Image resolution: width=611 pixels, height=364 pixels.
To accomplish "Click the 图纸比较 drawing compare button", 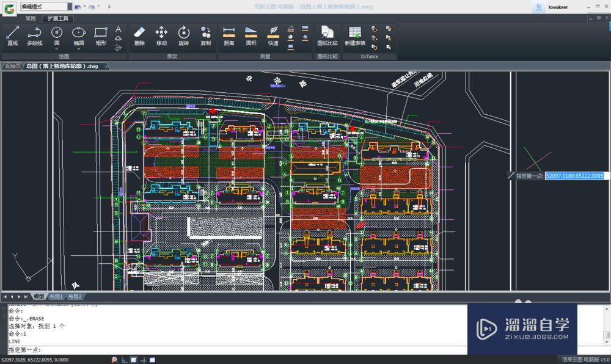I will point(327,36).
